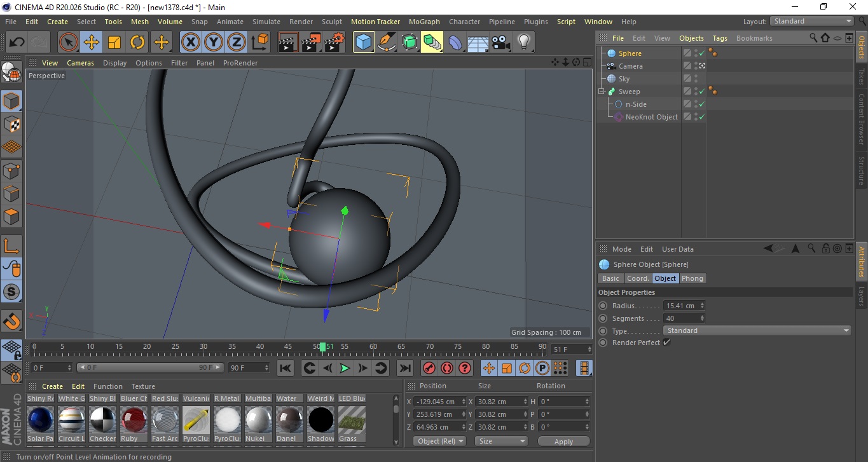This screenshot has height=462, width=868.
Task: Open the Array modeling objects icon
Action: pyautogui.click(x=432, y=43)
